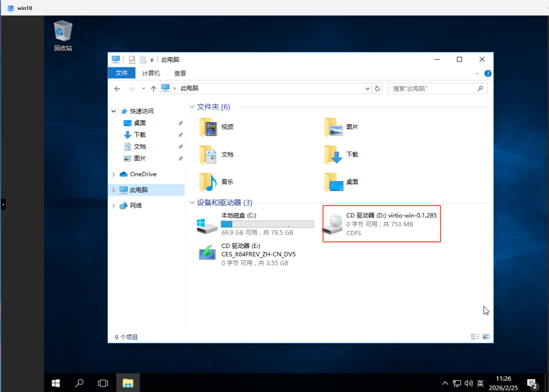
Task: Collapse the 设备和驱动器 (3) group
Action: tap(192, 203)
